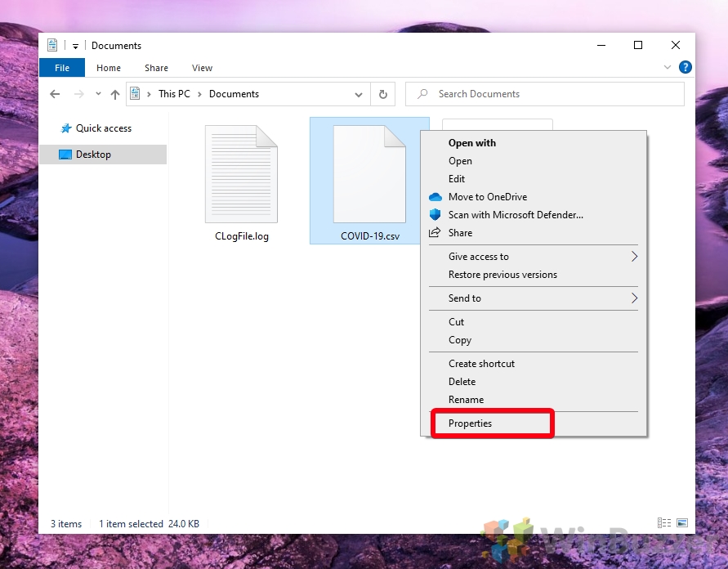Click the Scan with Microsoft Defender shield icon
The width and height of the screenshot is (728, 569).
(x=435, y=215)
